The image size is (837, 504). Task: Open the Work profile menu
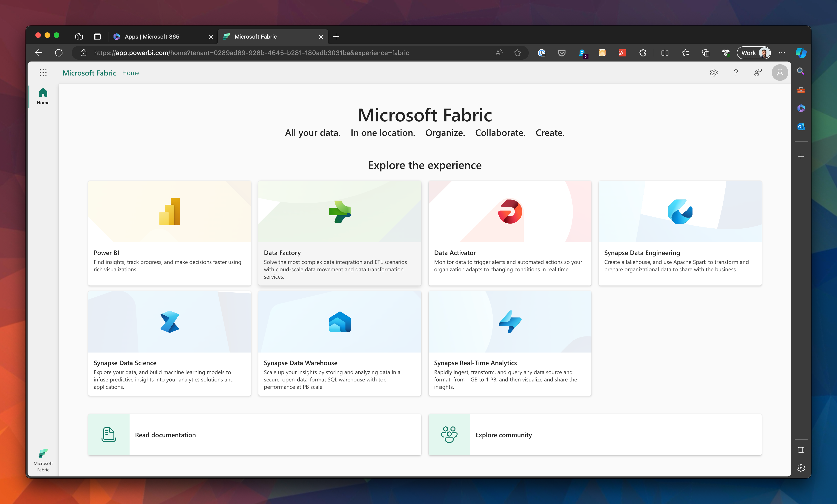(753, 53)
